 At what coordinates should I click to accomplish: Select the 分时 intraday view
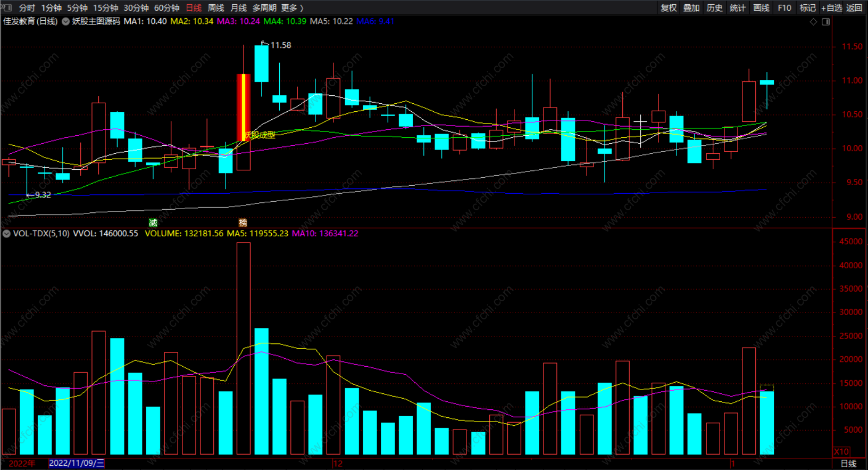click(x=27, y=8)
